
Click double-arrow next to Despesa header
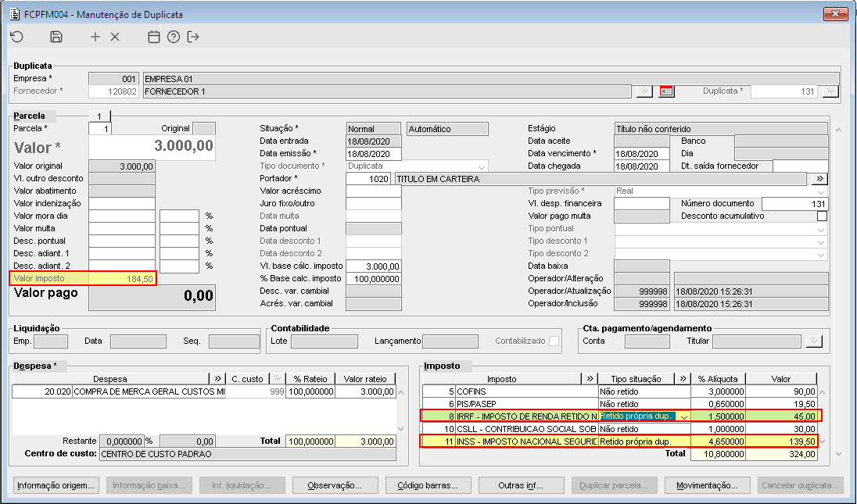217,378
